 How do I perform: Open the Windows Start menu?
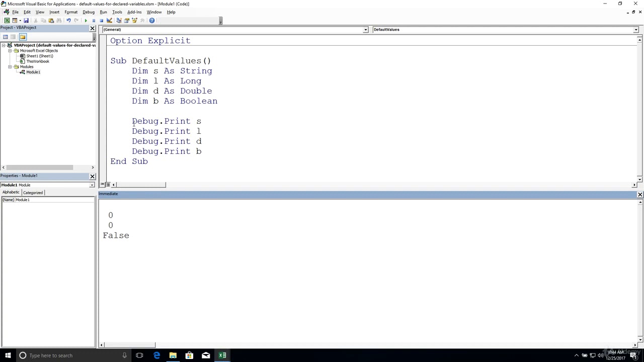click(8, 355)
